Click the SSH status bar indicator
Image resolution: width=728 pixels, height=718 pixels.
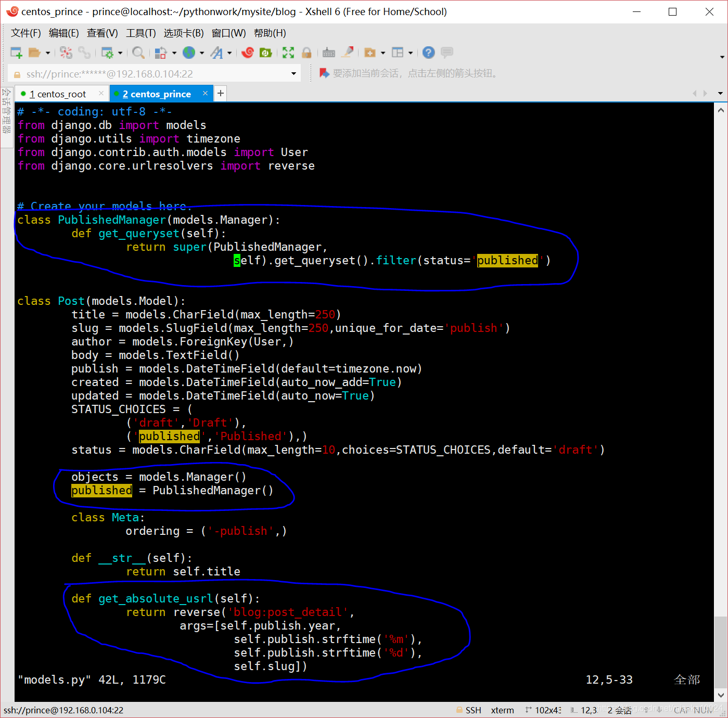tap(468, 710)
